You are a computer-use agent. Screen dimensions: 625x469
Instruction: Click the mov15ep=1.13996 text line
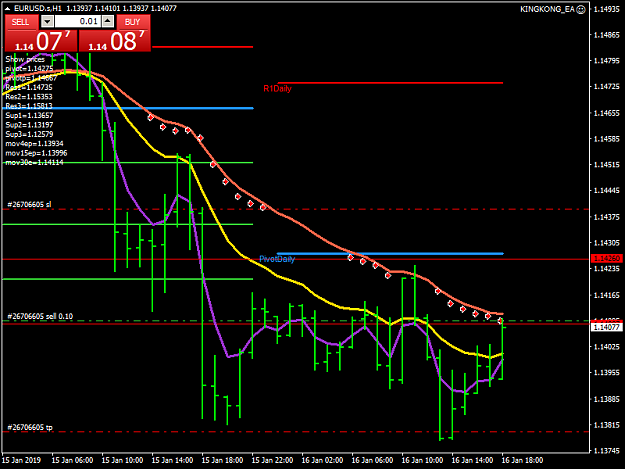coord(36,153)
